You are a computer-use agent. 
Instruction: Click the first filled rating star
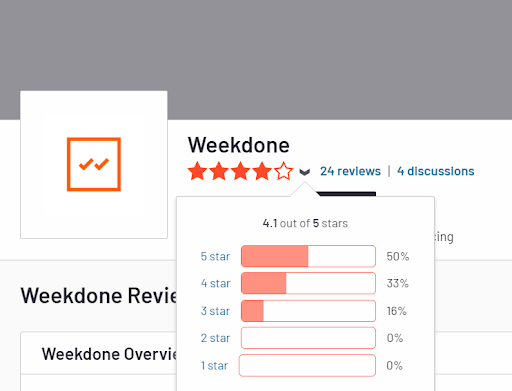pos(197,171)
